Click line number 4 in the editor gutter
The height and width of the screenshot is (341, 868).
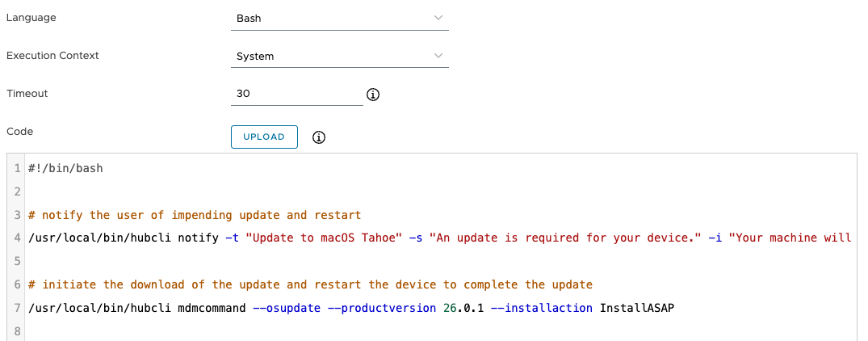[x=17, y=238]
